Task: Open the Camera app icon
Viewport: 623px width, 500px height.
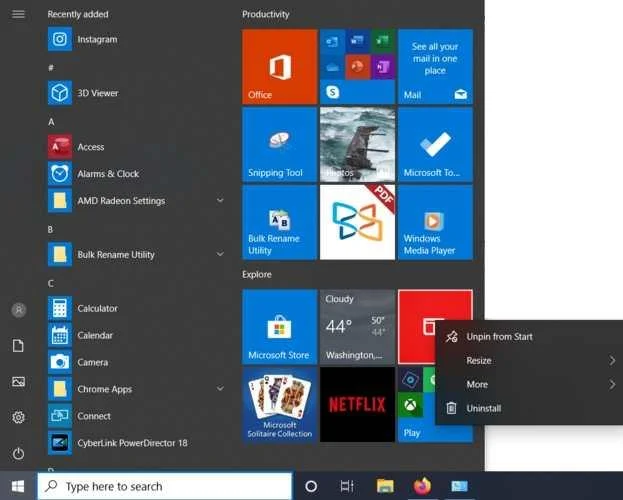Action: pos(60,362)
